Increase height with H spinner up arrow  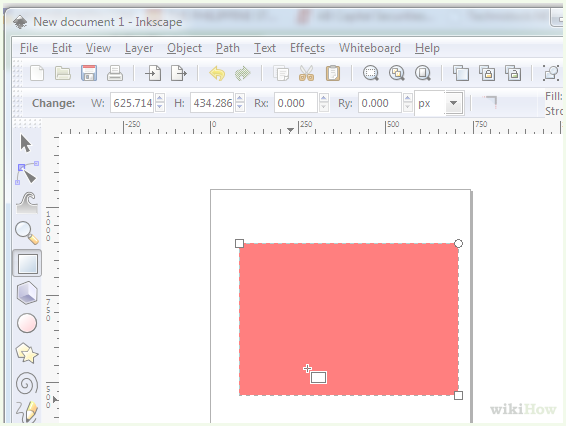(x=240, y=98)
